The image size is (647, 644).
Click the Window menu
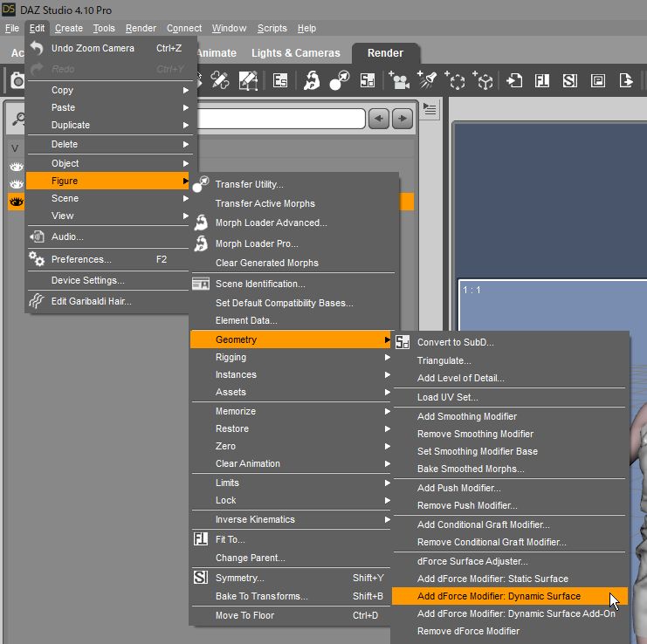coord(229,28)
